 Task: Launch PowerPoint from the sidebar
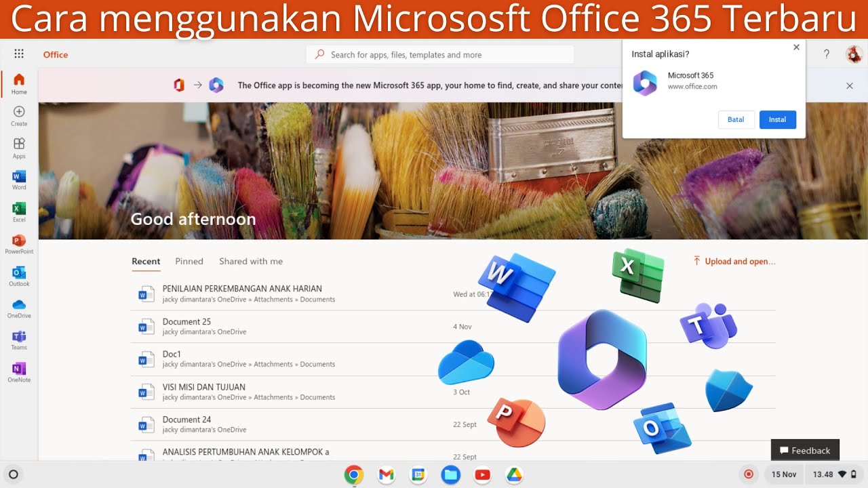[19, 244]
